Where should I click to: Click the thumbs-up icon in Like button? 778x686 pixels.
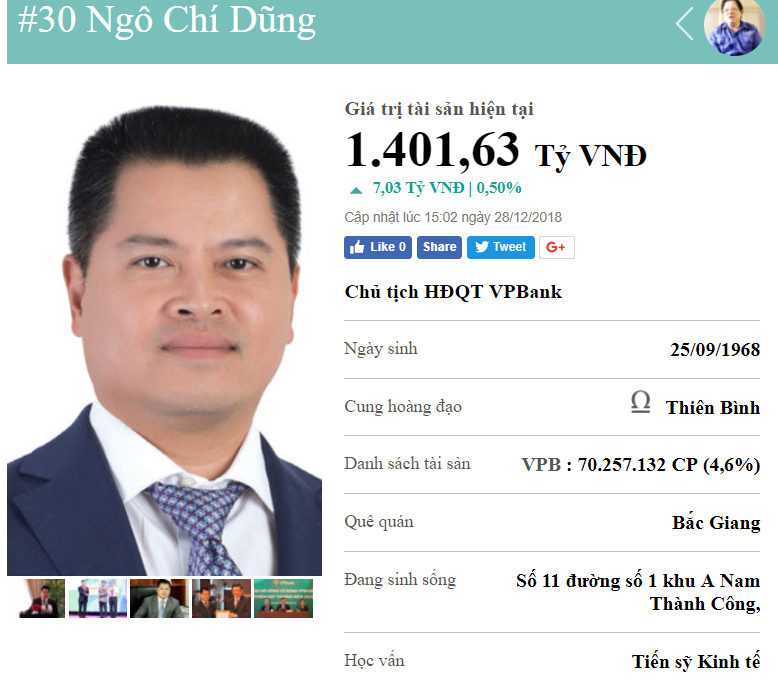click(x=357, y=247)
